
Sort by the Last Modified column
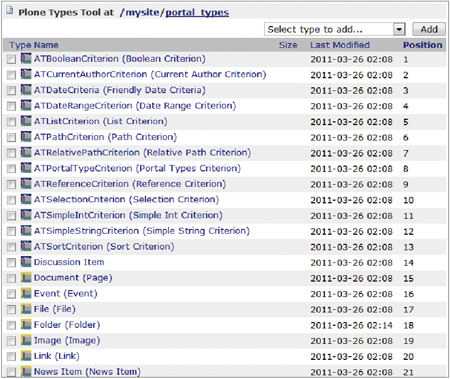[x=340, y=45]
